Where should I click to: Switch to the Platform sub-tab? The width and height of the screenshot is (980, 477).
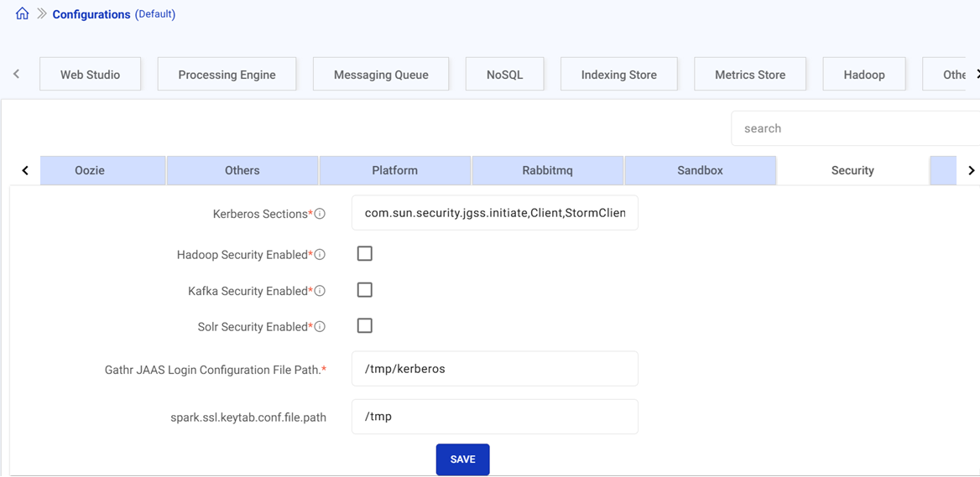395,170
